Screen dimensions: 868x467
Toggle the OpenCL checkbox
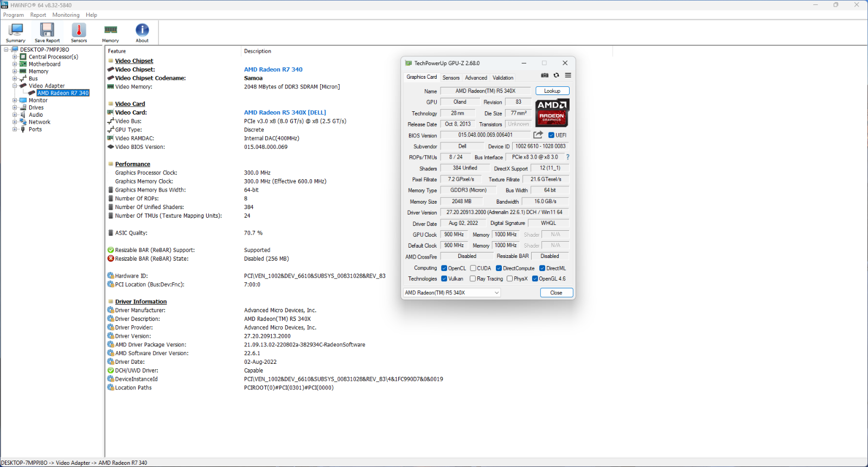coord(444,268)
